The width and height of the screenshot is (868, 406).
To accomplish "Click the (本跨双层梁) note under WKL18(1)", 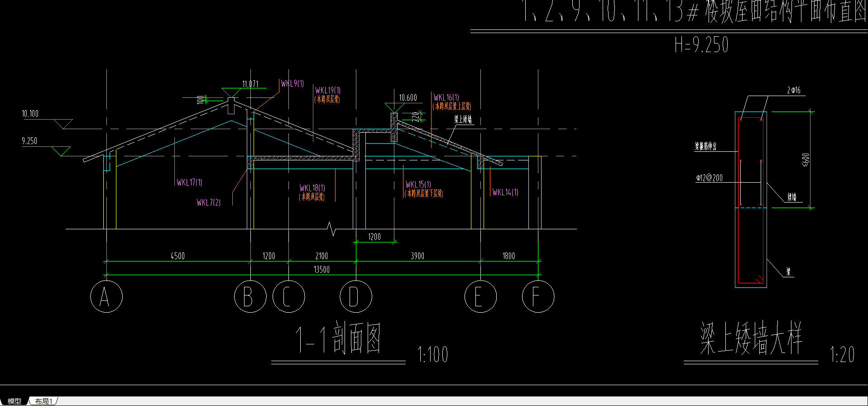I will (312, 197).
